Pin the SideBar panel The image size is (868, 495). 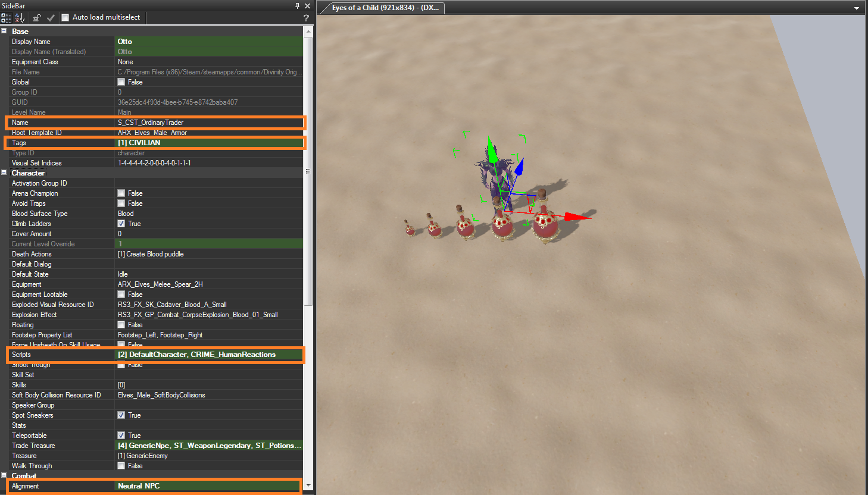[297, 5]
